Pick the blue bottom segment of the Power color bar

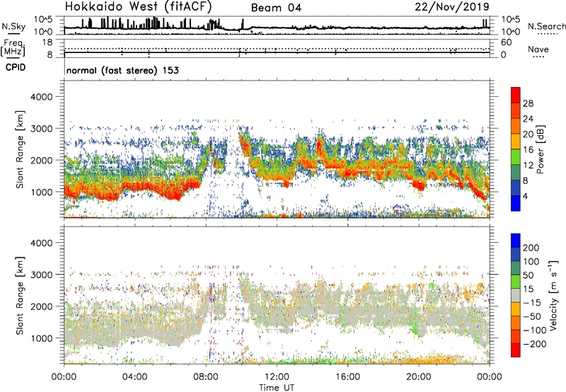(x=516, y=203)
